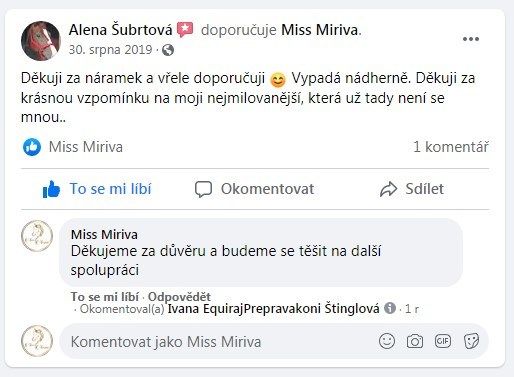Screen dimensions: 514x377
Task: Like the Miss Miriva comment
Action: click(105, 296)
